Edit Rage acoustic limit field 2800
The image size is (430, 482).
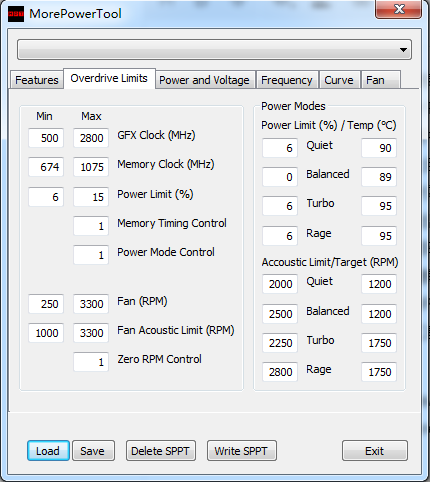point(280,372)
